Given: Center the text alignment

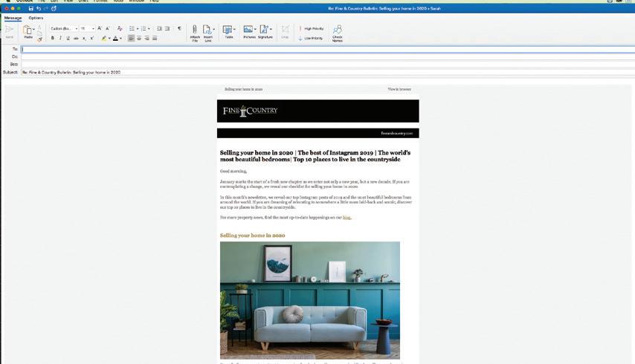Looking at the screenshot, I should 139,39.
